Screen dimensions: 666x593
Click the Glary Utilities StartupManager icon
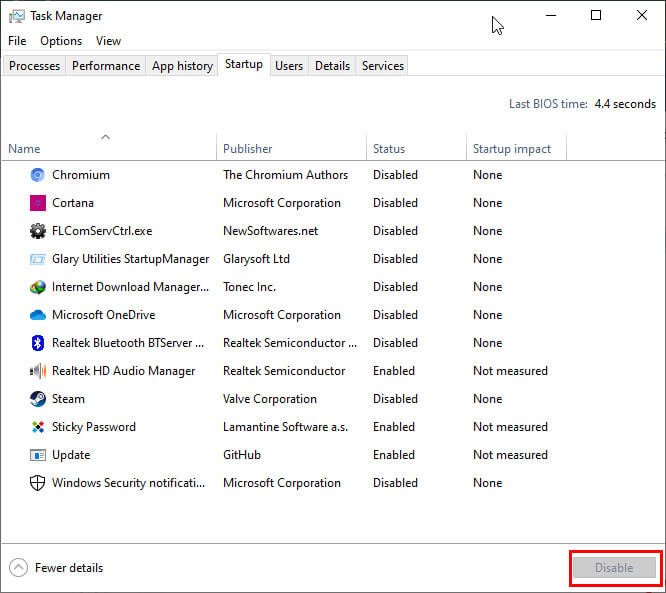(x=37, y=259)
